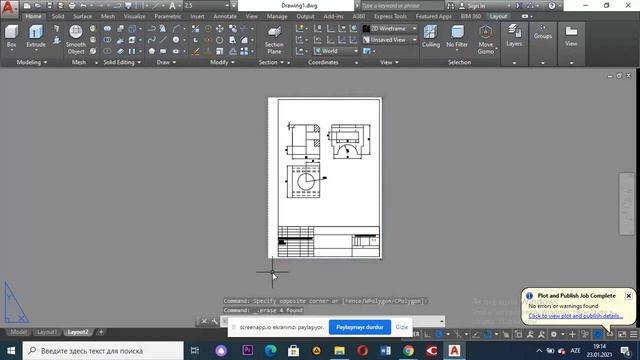
Task: Click the plot and publish details link
Action: coord(576,316)
